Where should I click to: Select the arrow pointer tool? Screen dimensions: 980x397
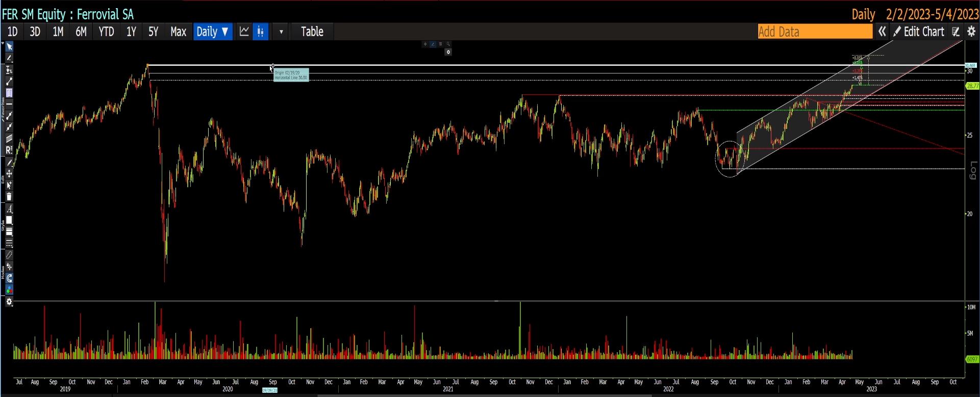[x=9, y=47]
